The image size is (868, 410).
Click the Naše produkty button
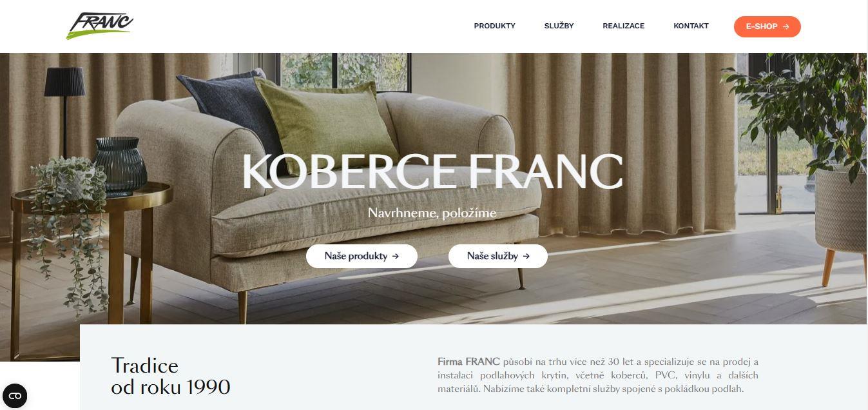click(362, 256)
